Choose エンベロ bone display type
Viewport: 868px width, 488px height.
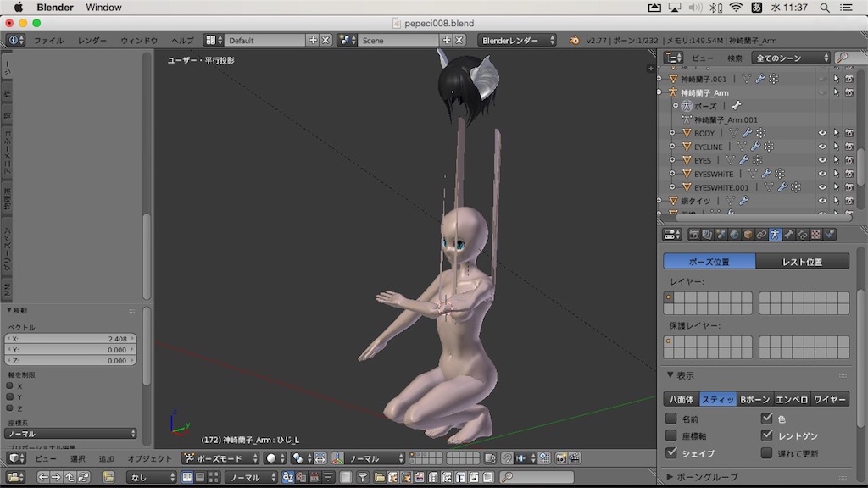792,399
